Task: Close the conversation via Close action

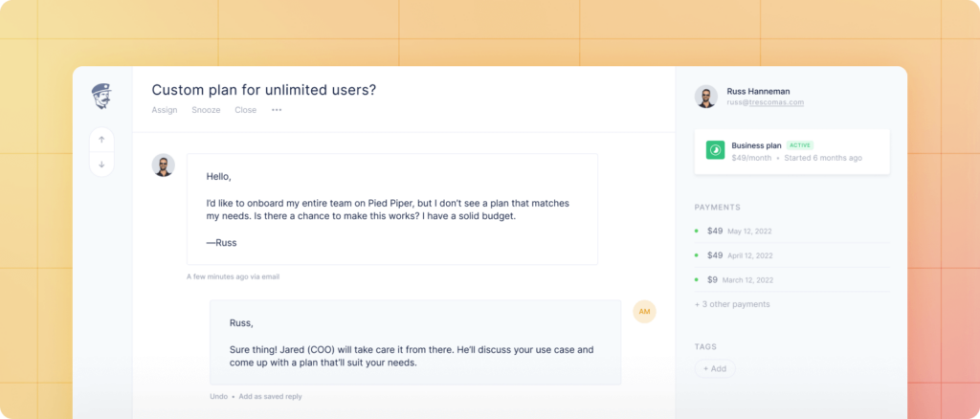Action: [246, 110]
